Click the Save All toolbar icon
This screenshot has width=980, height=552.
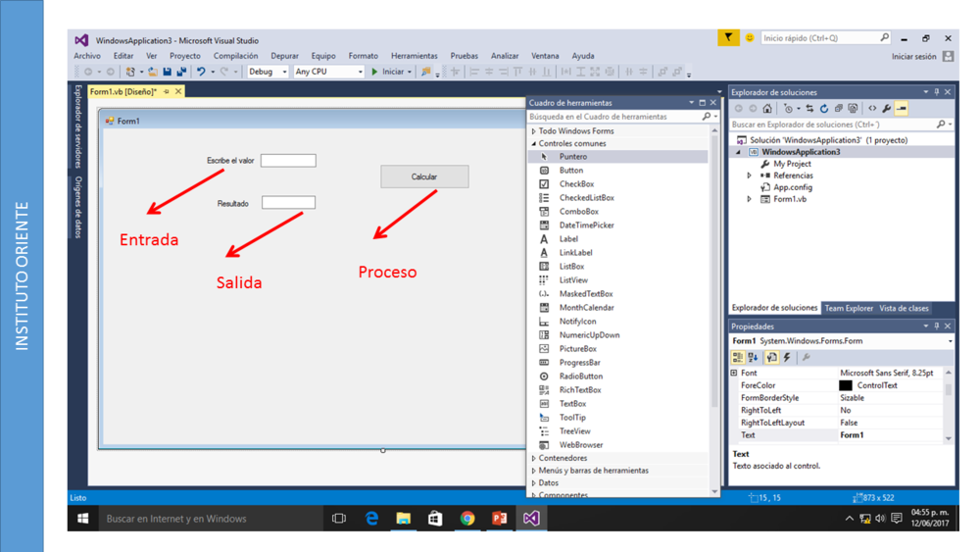click(181, 72)
